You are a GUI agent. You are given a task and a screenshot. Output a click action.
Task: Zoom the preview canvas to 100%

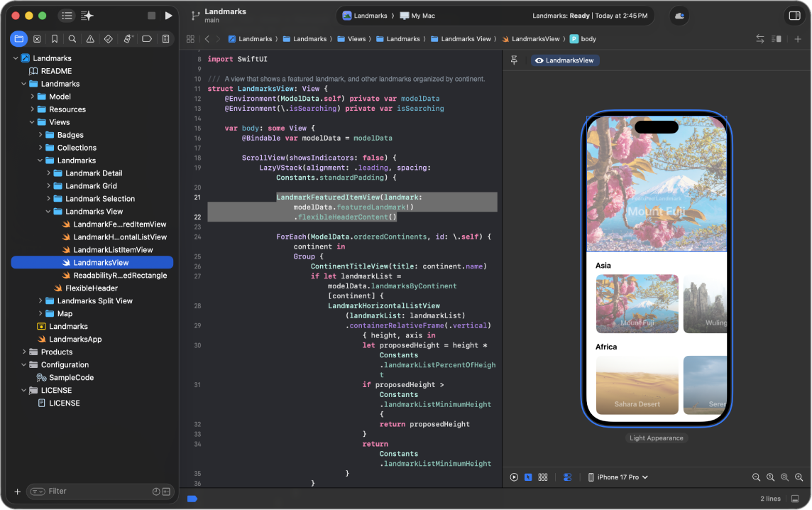pyautogui.click(x=770, y=477)
